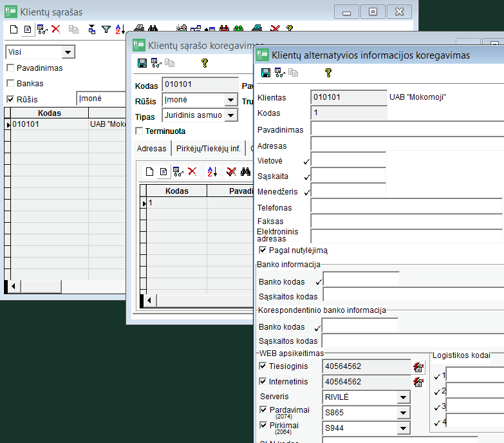The image size is (504, 443).
Task: Click icon beside Internetinis code field
Action: pos(418,382)
